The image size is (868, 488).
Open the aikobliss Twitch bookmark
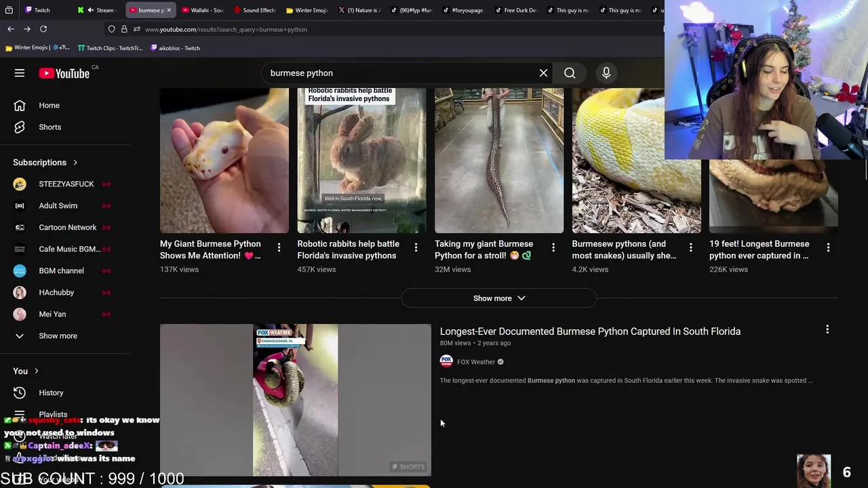click(175, 48)
